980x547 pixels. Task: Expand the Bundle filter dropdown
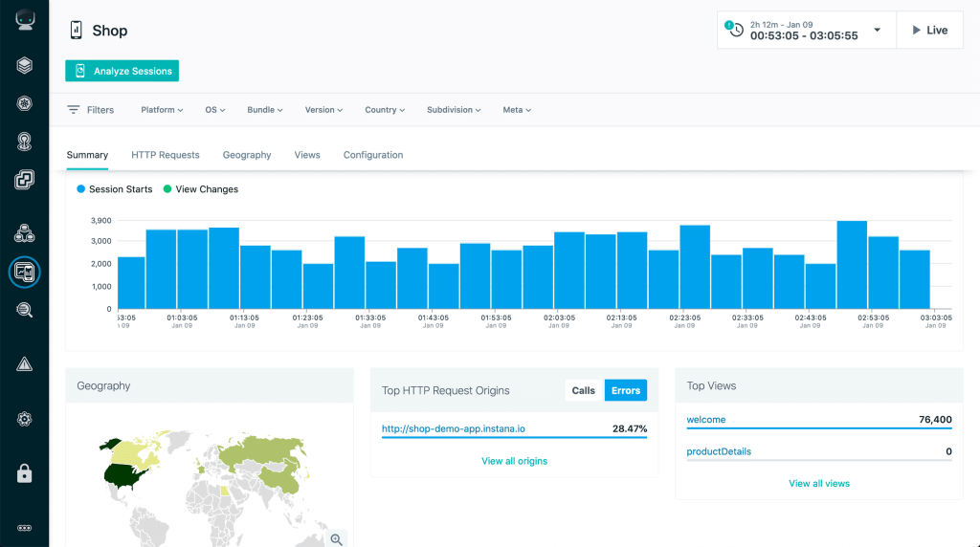point(265,110)
